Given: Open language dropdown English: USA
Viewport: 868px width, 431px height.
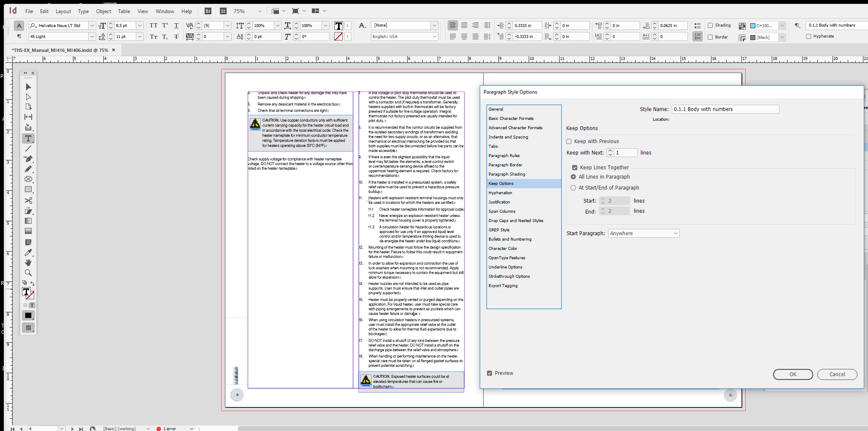Looking at the screenshot, I should coord(434,37).
